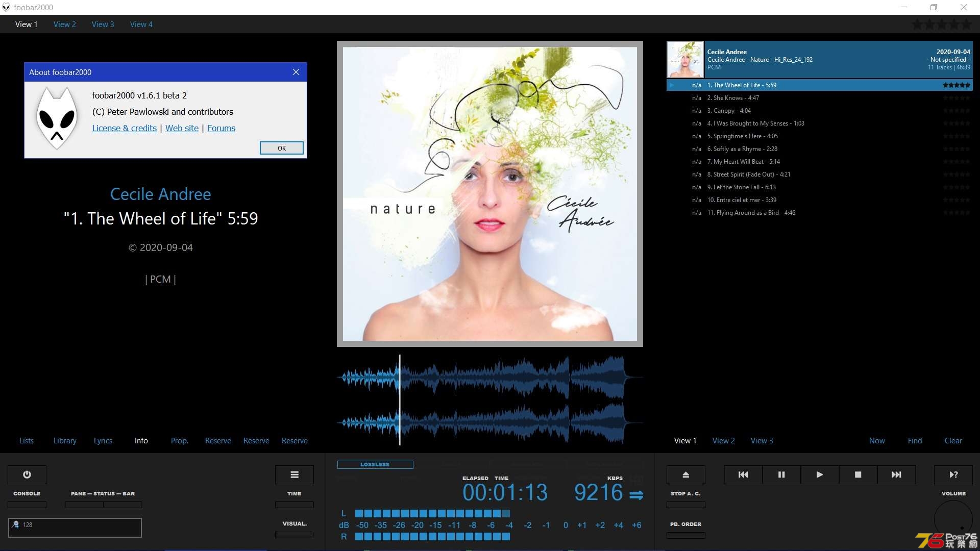Open the Library panel tab

pos(65,441)
